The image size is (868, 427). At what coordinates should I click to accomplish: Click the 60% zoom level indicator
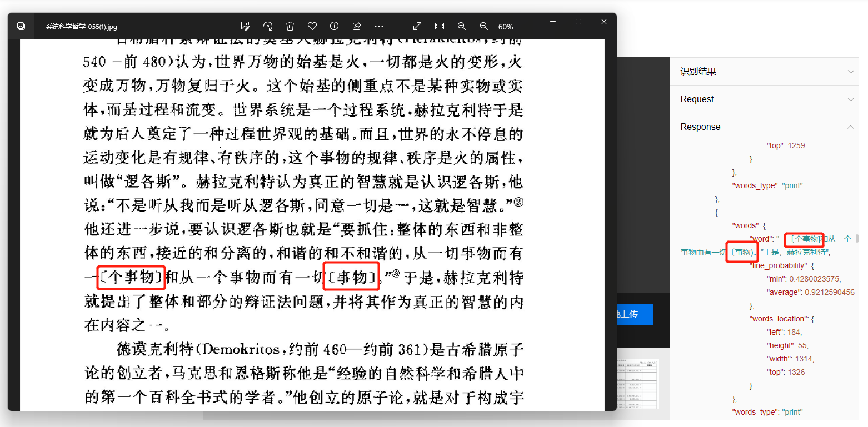pos(506,27)
